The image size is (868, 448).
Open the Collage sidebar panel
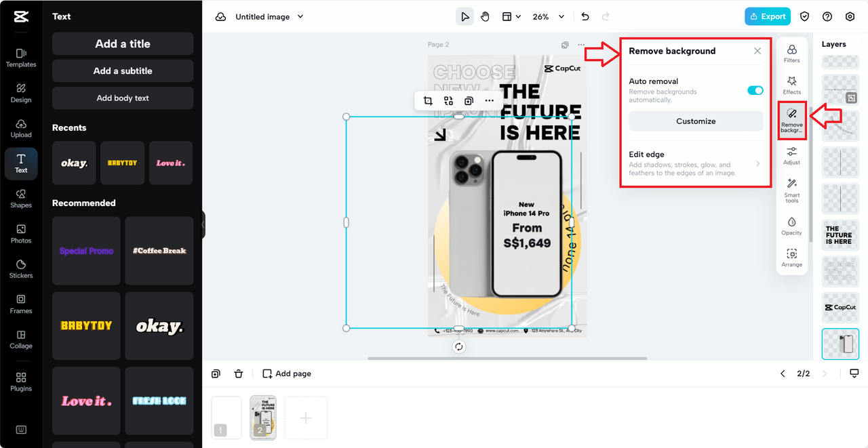click(21, 340)
